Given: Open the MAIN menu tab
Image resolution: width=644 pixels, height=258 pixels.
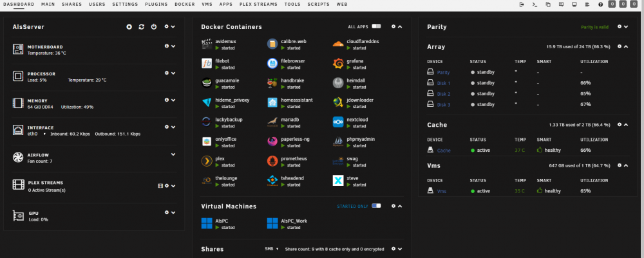Looking at the screenshot, I should pyautogui.click(x=48, y=5).
